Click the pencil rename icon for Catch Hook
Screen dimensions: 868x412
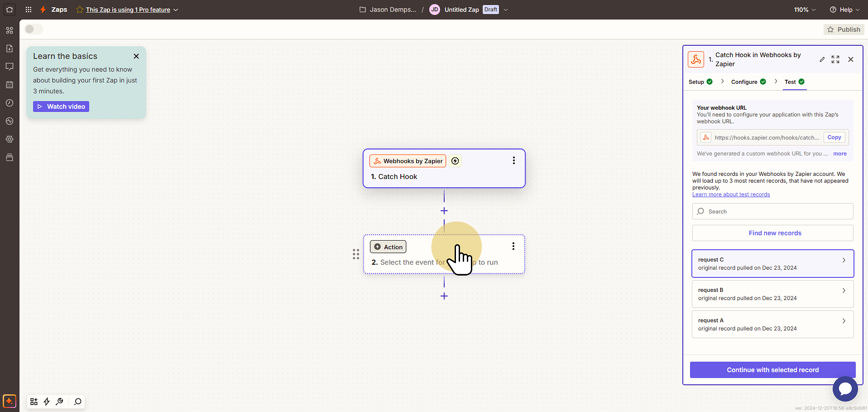(822, 59)
